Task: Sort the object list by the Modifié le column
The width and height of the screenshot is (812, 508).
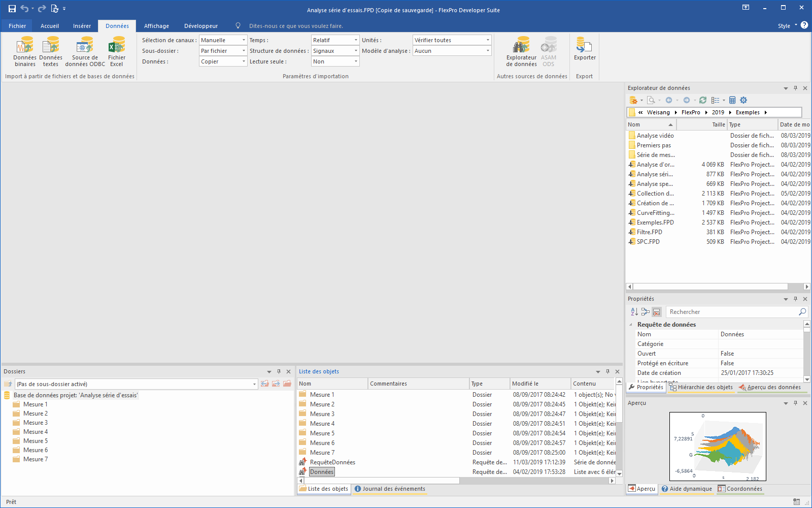Action: 540,384
